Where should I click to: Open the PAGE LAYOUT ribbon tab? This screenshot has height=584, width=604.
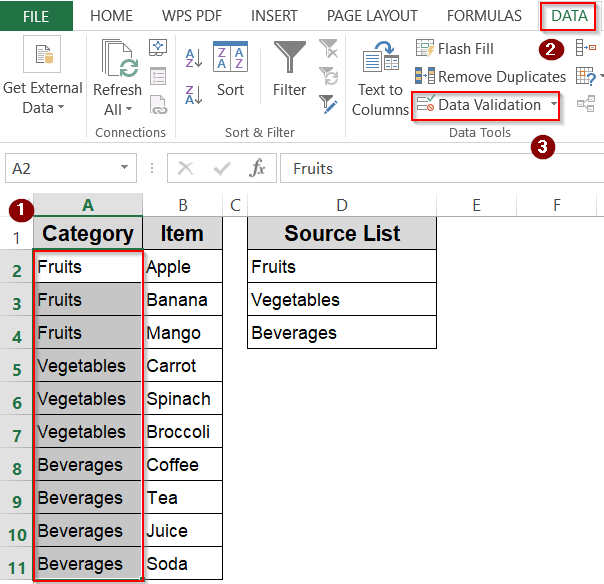pyautogui.click(x=372, y=16)
